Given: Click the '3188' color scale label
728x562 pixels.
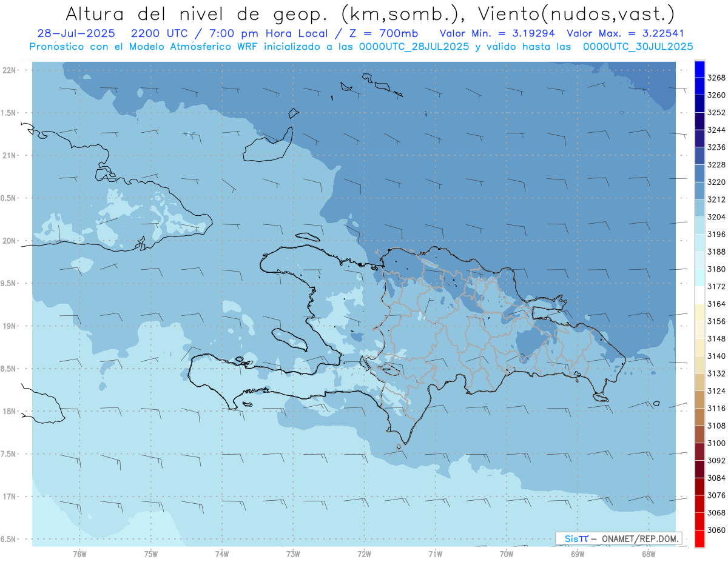Looking at the screenshot, I should 716,252.
